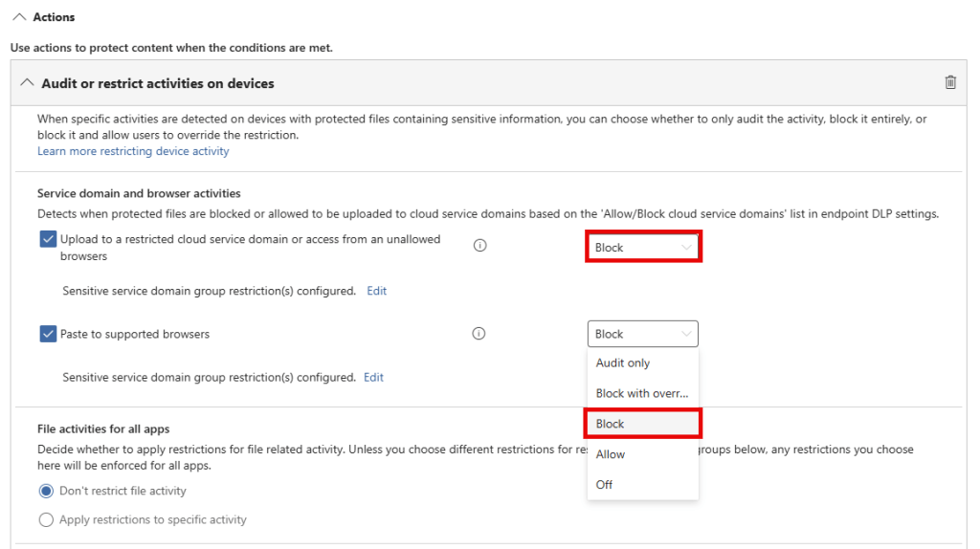
Task: Click the Audit or restrict activities header
Action: click(x=158, y=83)
